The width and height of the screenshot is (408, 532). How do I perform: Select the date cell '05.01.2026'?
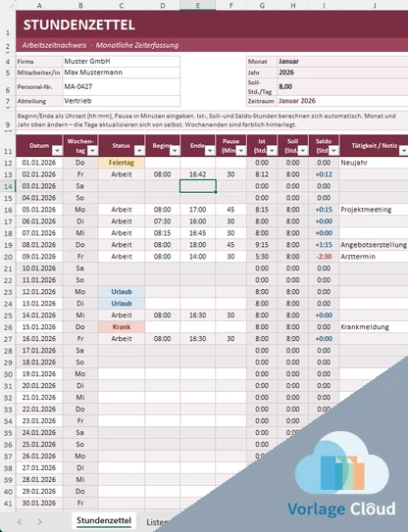click(x=39, y=210)
